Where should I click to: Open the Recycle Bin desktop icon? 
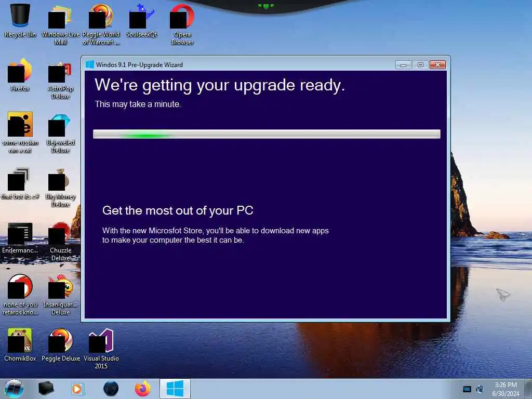click(x=20, y=20)
